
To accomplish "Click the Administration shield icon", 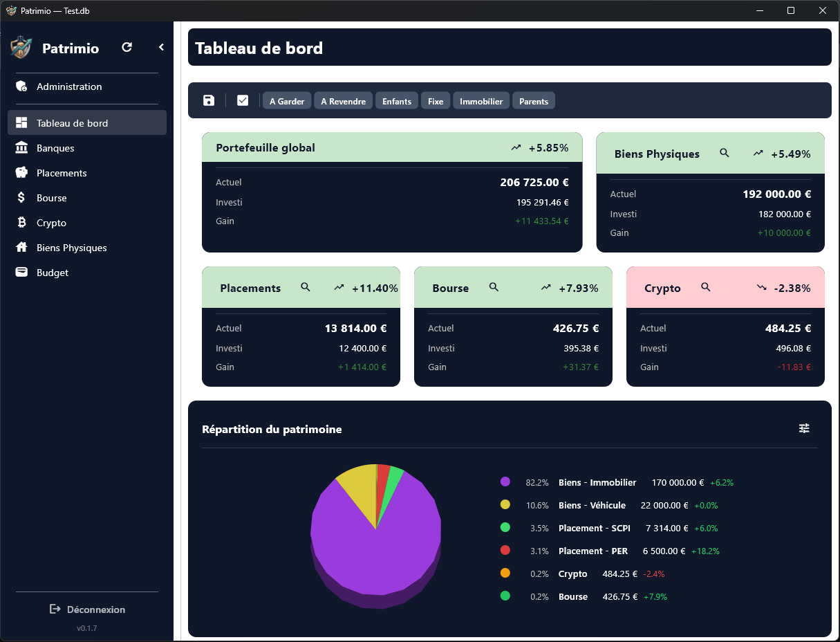I will coord(21,86).
